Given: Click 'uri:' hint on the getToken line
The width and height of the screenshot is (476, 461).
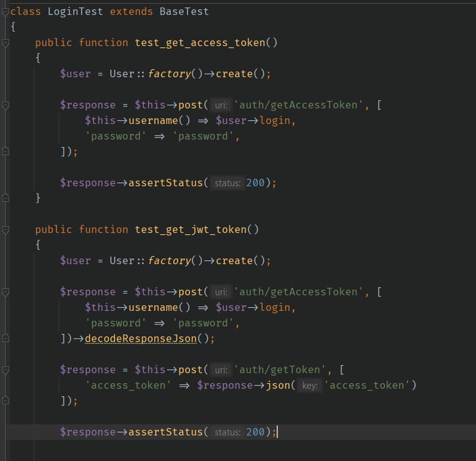Looking at the screenshot, I should coord(221,370).
